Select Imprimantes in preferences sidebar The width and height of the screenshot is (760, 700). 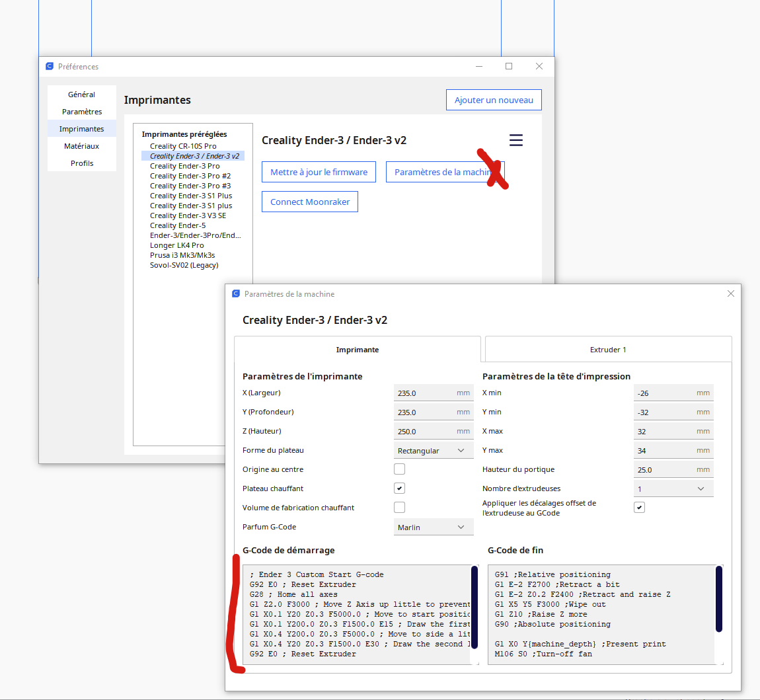coord(81,129)
